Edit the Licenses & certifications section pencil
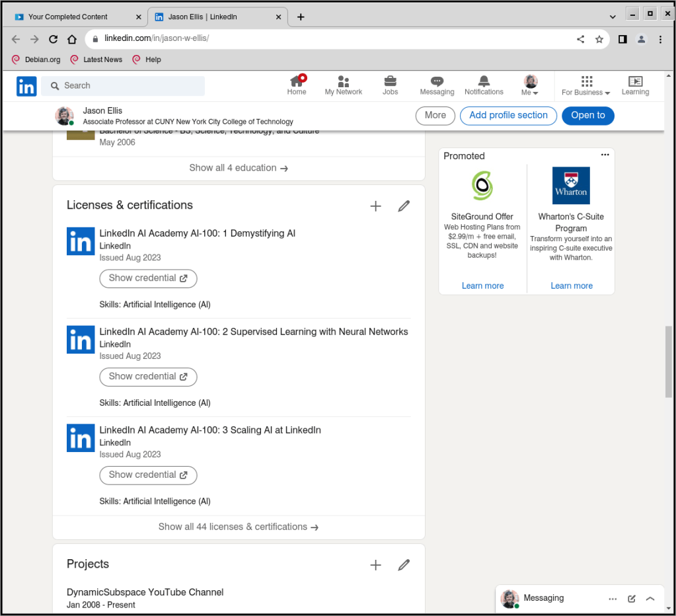676x616 pixels. click(x=404, y=206)
